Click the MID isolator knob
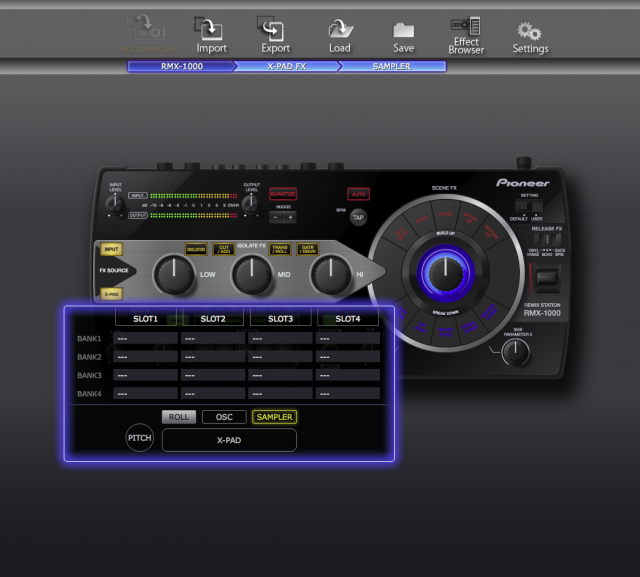640x577 pixels. tap(252, 274)
